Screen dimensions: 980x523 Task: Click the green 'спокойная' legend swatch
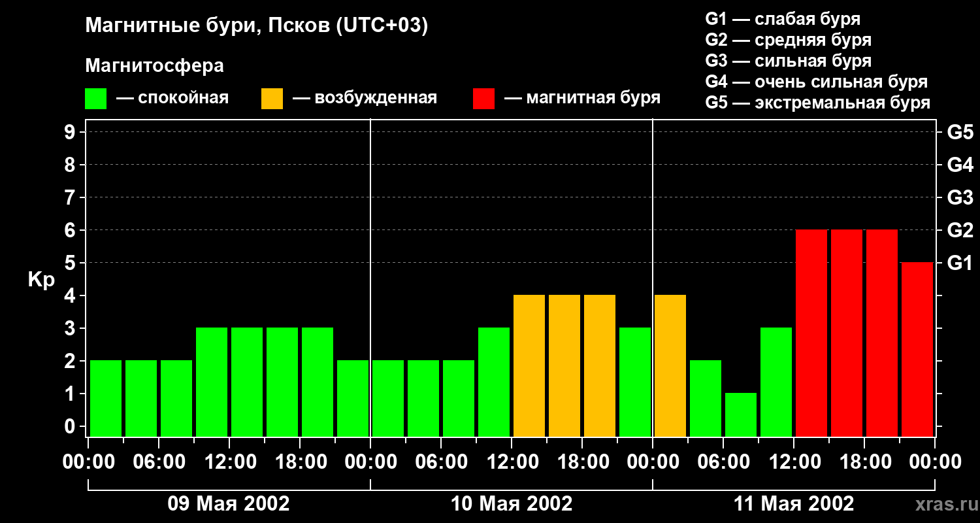coord(95,99)
